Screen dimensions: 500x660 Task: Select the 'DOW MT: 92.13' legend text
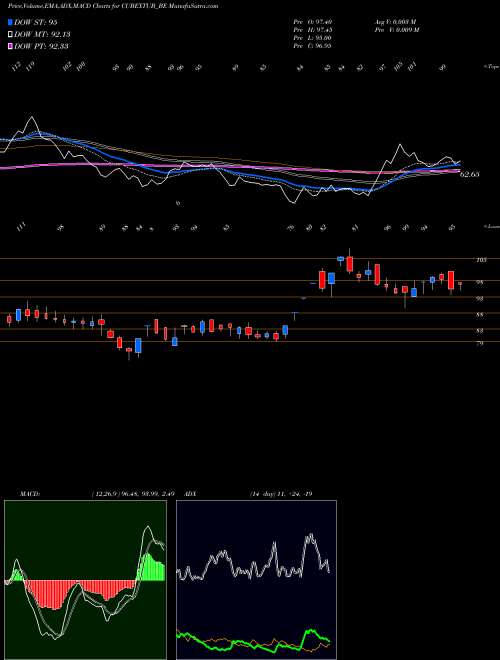(x=42, y=35)
